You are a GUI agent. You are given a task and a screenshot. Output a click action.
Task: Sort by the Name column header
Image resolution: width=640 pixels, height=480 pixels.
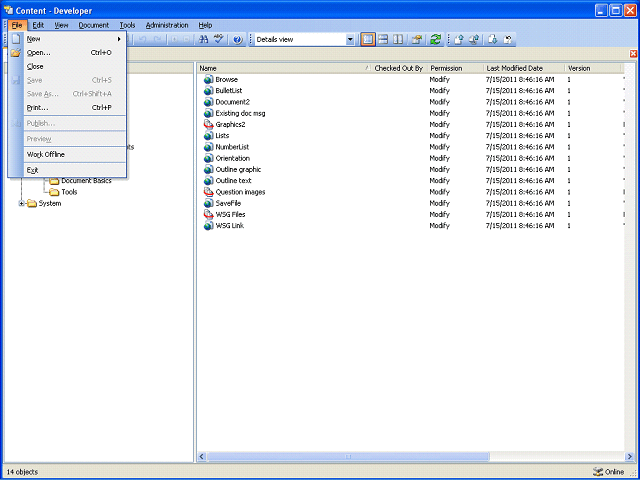pyautogui.click(x=284, y=68)
